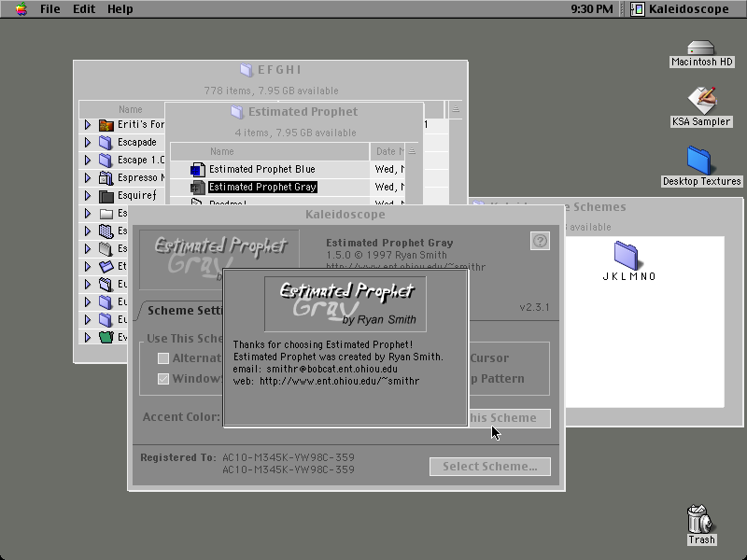Expand the Esquiref row disclosure triangle
Screen dimensions: 747x560
[88, 195]
